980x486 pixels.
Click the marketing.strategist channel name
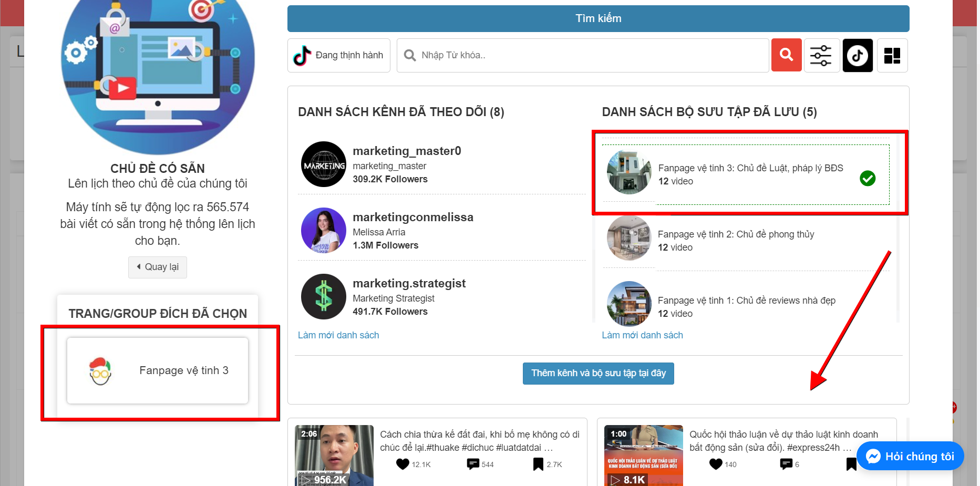pos(409,283)
